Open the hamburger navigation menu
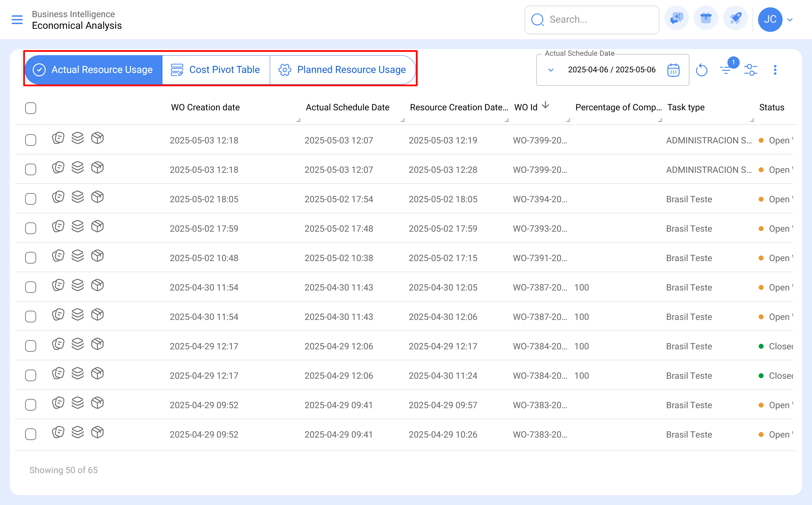 17,20
